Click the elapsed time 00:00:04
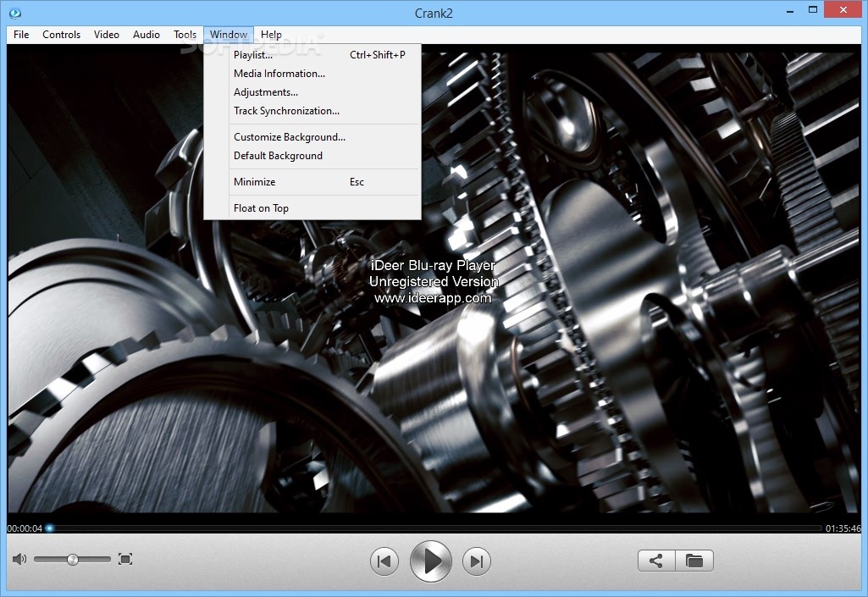This screenshot has height=597, width=868. pyautogui.click(x=25, y=528)
